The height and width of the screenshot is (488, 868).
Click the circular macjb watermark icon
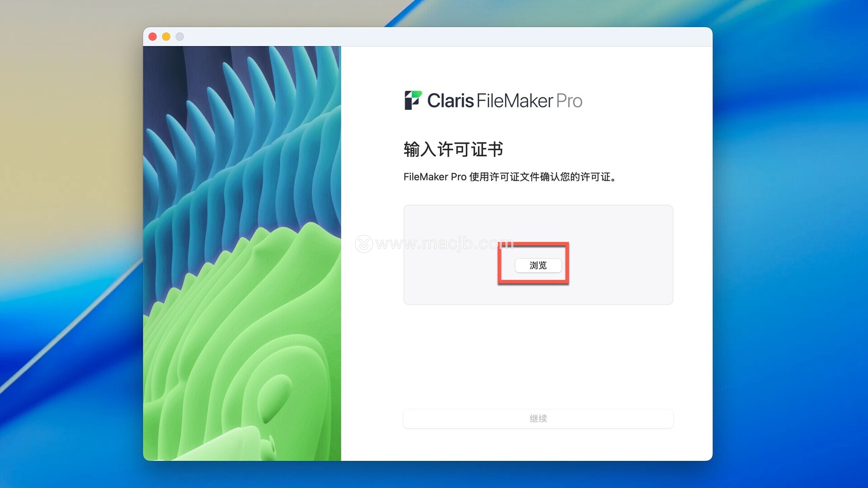click(x=363, y=244)
